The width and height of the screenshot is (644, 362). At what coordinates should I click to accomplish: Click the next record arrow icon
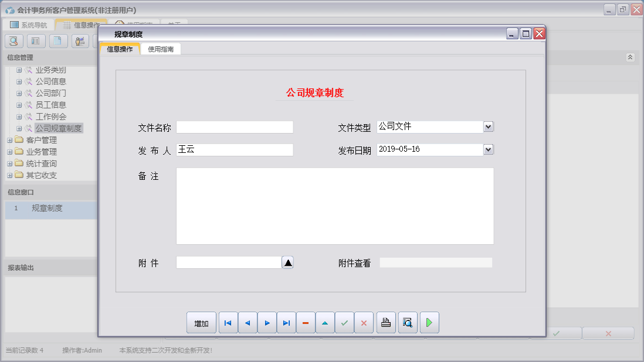[x=266, y=322]
